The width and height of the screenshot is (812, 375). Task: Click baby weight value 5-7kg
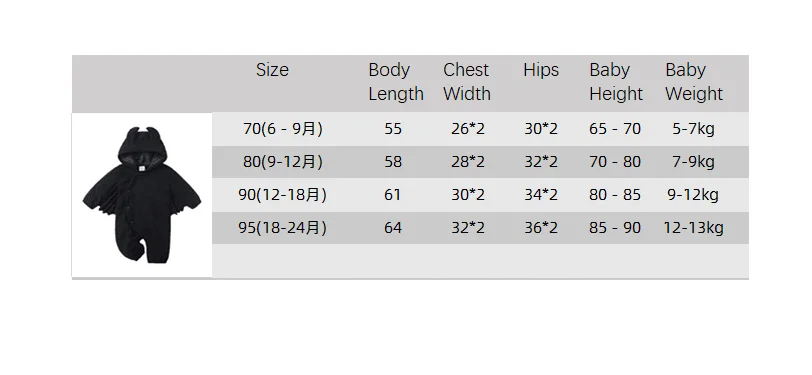click(x=693, y=128)
